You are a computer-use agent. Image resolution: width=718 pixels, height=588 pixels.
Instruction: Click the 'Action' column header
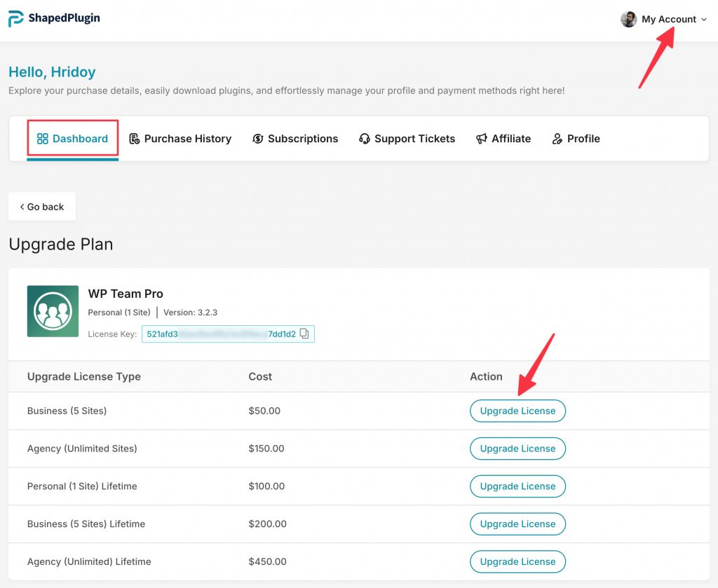pos(486,376)
